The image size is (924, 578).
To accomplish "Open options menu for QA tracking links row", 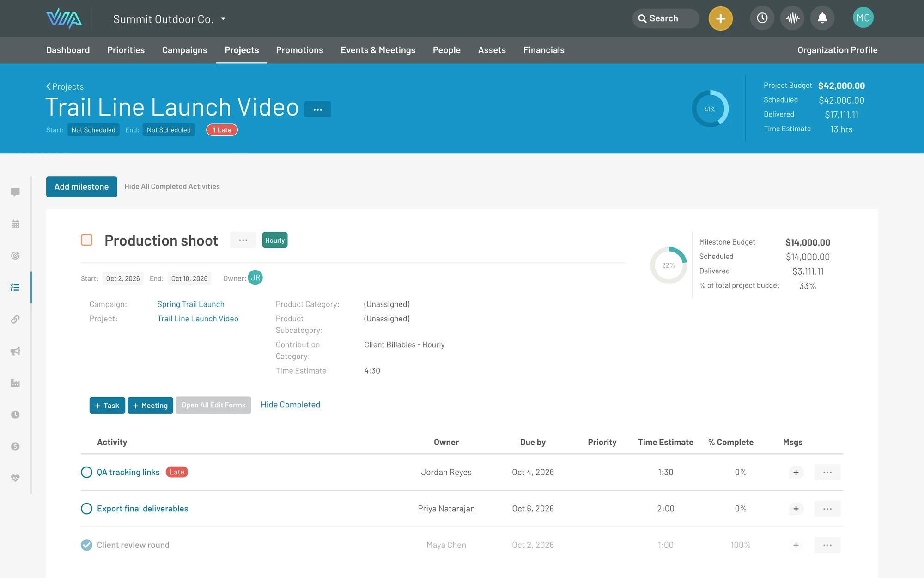I will [x=827, y=472].
